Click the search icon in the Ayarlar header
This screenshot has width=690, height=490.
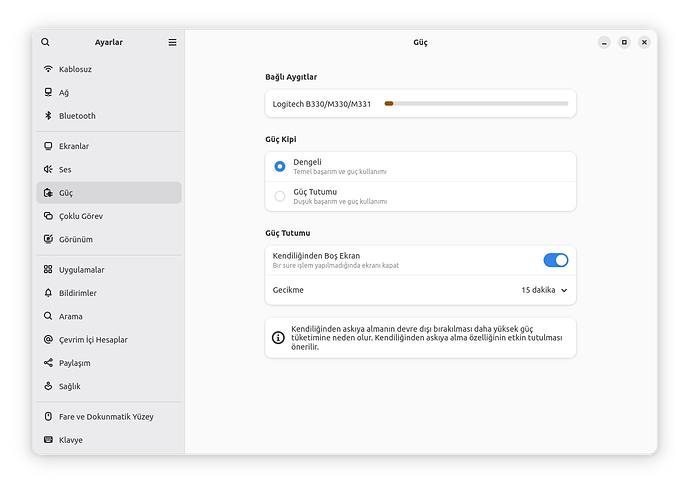pos(46,43)
